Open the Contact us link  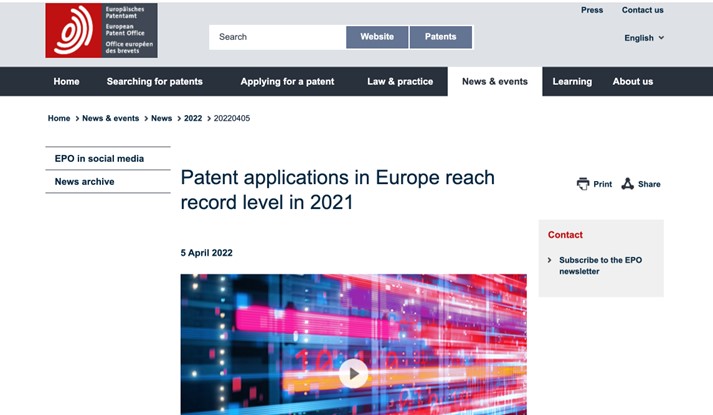643,10
